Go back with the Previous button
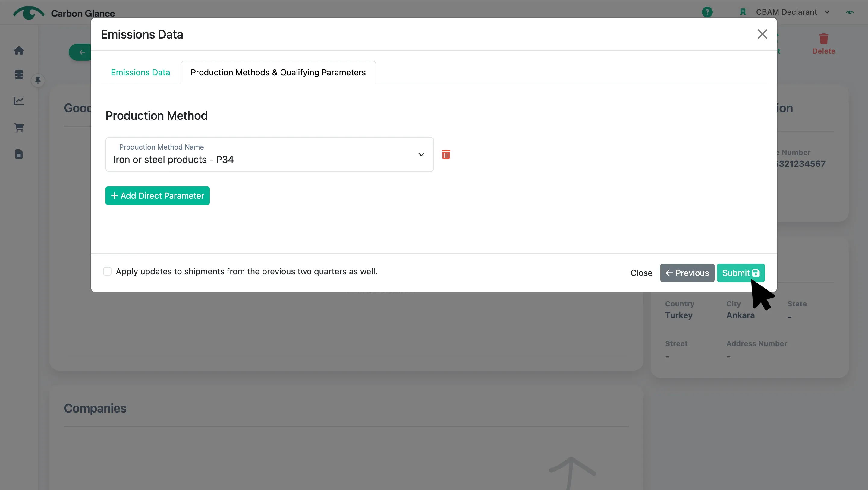 [x=687, y=273]
